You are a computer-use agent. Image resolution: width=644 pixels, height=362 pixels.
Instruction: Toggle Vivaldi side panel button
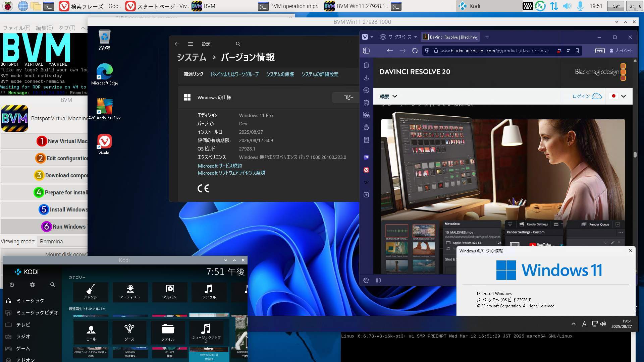(x=366, y=51)
